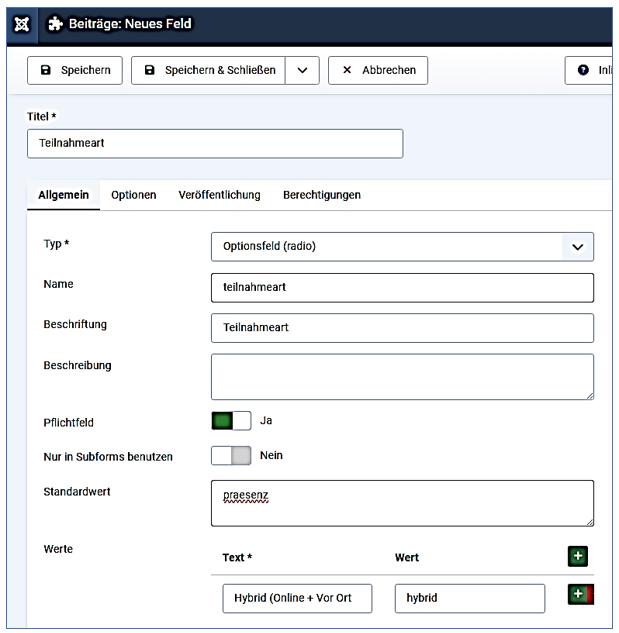Open the Veröffentlichung tab

(219, 195)
